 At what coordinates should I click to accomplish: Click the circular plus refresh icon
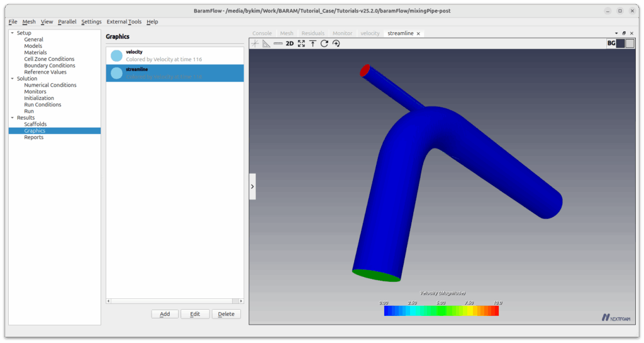click(336, 43)
